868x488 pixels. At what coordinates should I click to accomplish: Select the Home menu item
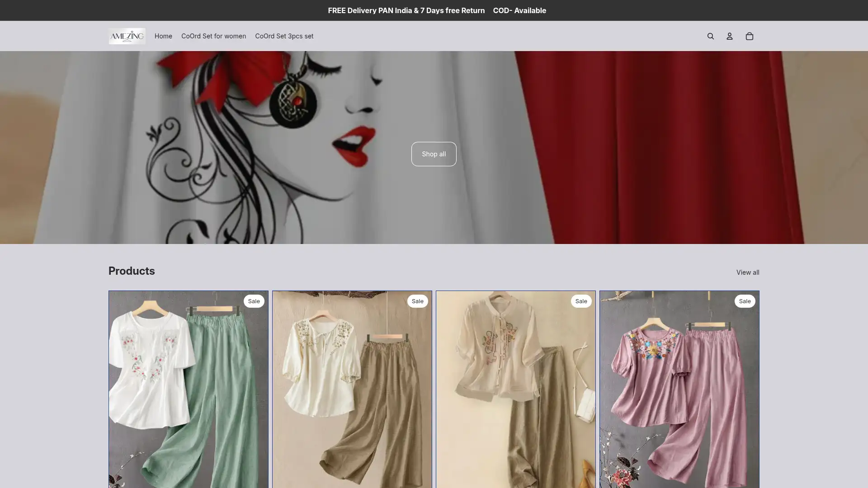(163, 36)
